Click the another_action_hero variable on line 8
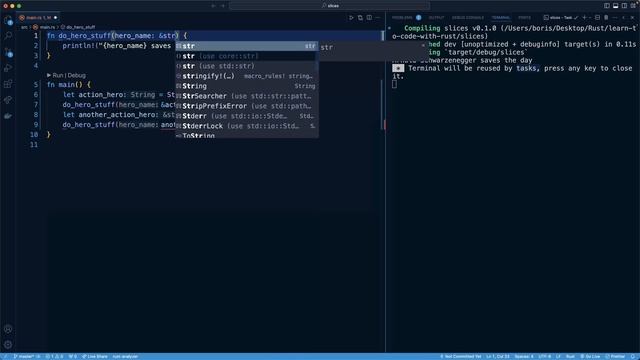Screen dimensions: 640x360 tap(118, 115)
